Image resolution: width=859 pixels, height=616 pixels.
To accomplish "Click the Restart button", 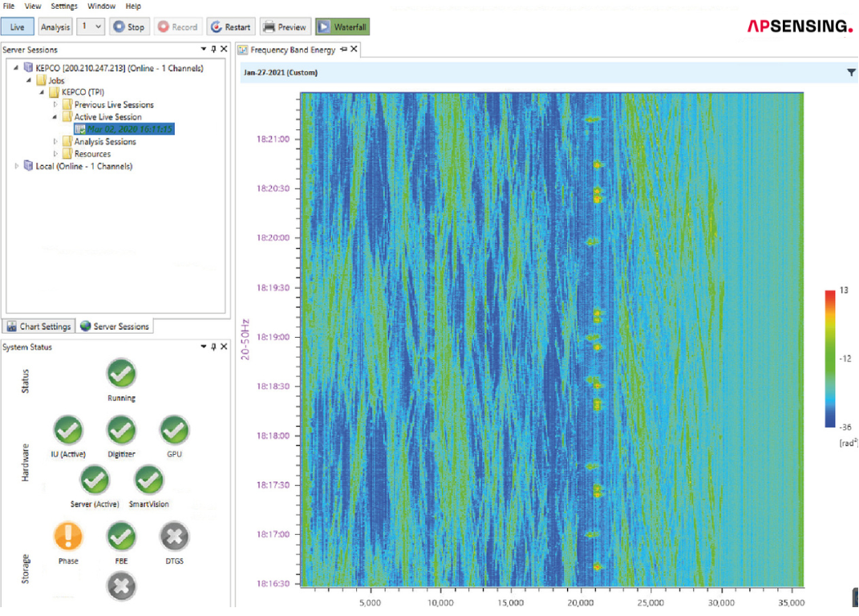I will tap(231, 26).
